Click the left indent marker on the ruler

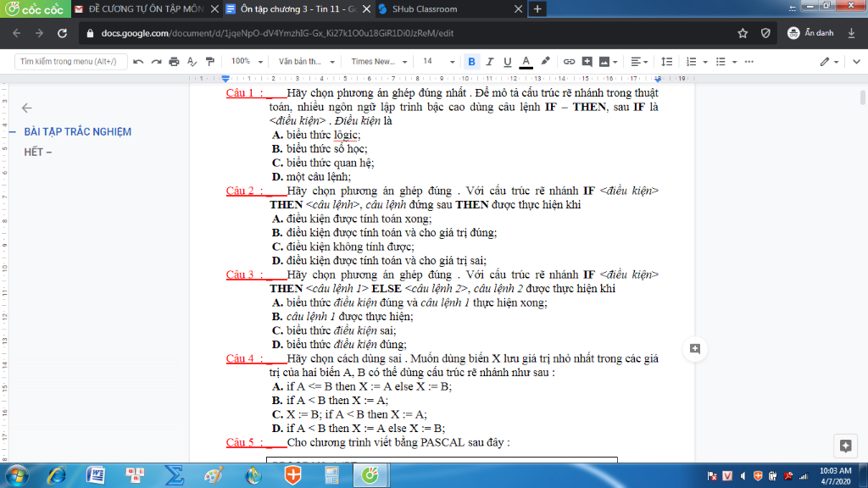pyautogui.click(x=225, y=79)
